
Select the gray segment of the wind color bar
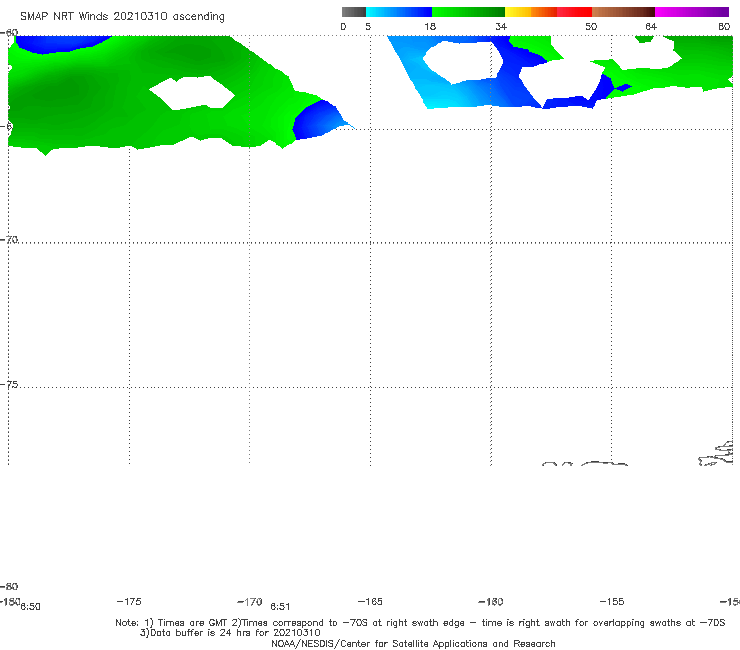(354, 12)
